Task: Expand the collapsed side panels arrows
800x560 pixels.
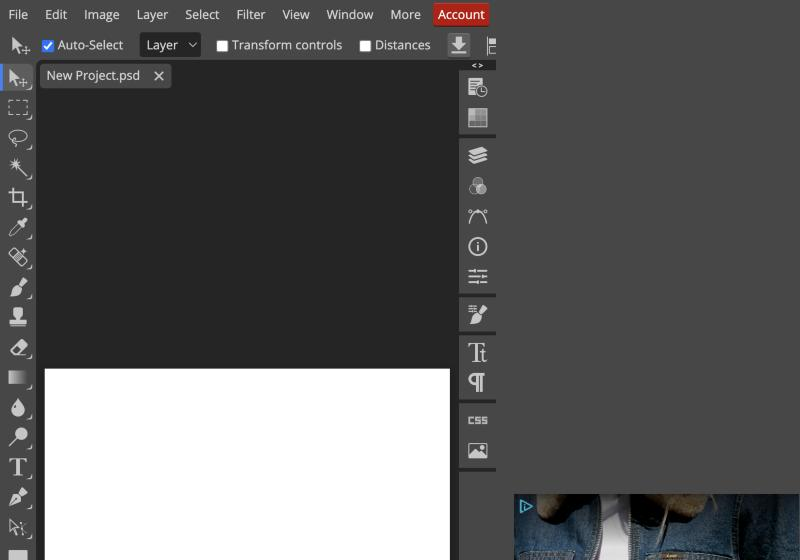Action: [478, 65]
